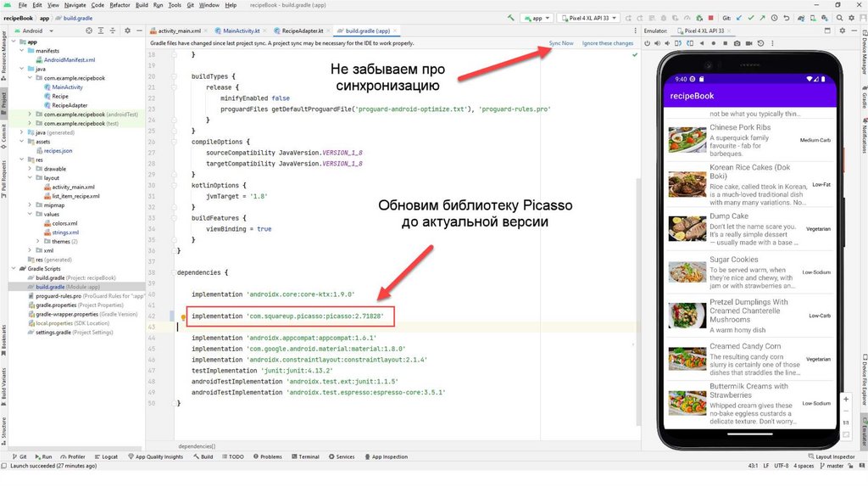Click the Build project hammer icon
This screenshot has height=487, width=868.
pos(511,17)
